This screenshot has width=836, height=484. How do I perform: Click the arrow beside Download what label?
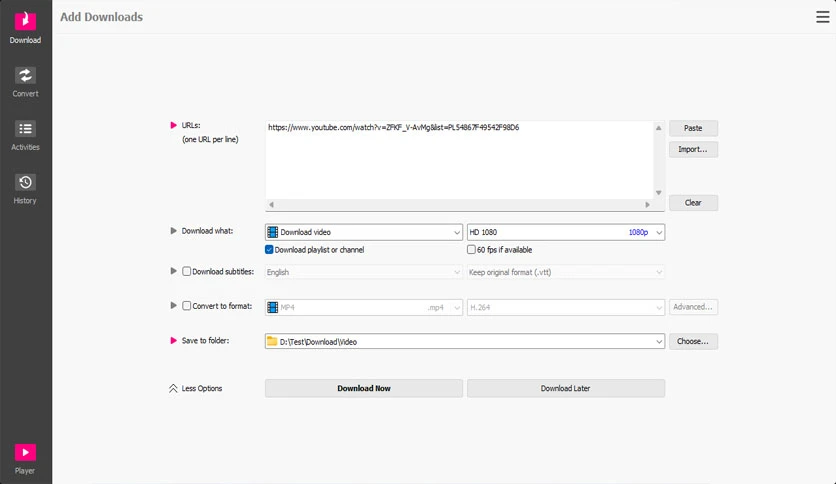(173, 231)
